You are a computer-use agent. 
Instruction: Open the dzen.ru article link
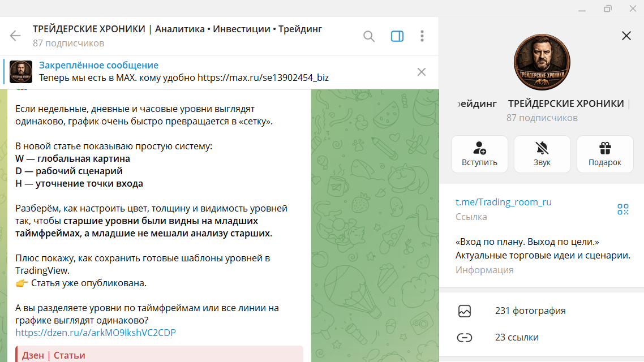click(x=96, y=333)
